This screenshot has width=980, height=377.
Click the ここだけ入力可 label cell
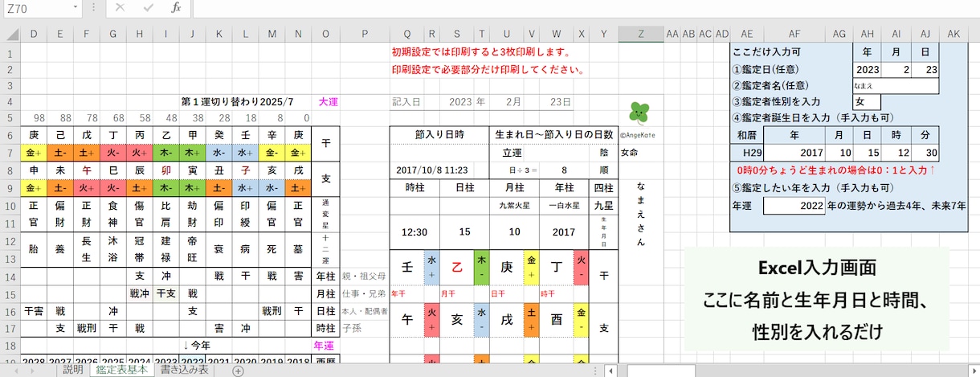click(762, 52)
